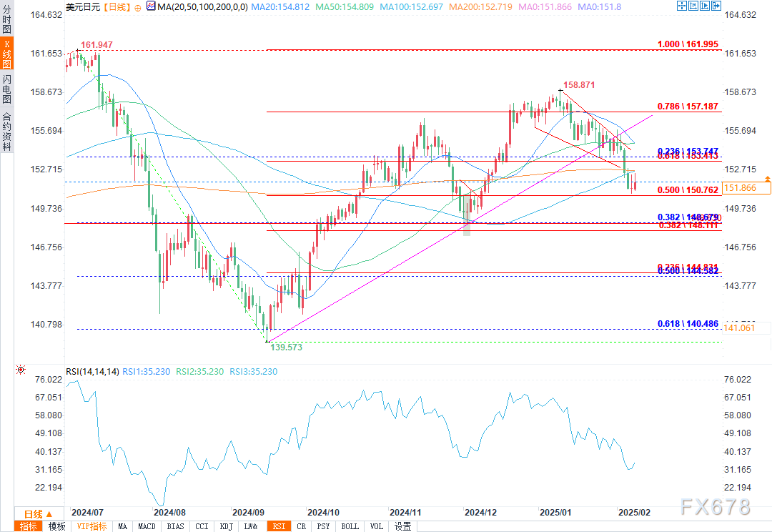772x532 pixels.
Task: Click the chart-style icon before the MA legend
Action: [151, 6]
